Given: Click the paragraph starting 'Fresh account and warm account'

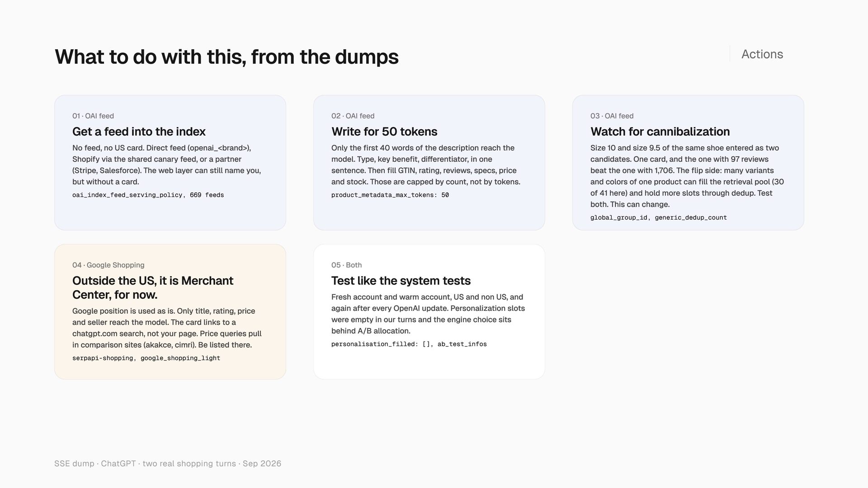Looking at the screenshot, I should pos(428,314).
